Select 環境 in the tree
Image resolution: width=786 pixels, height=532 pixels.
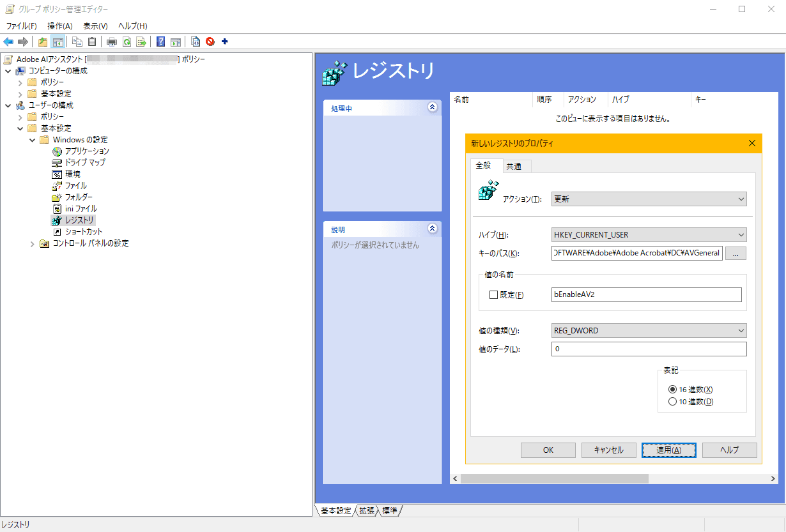[x=72, y=174]
